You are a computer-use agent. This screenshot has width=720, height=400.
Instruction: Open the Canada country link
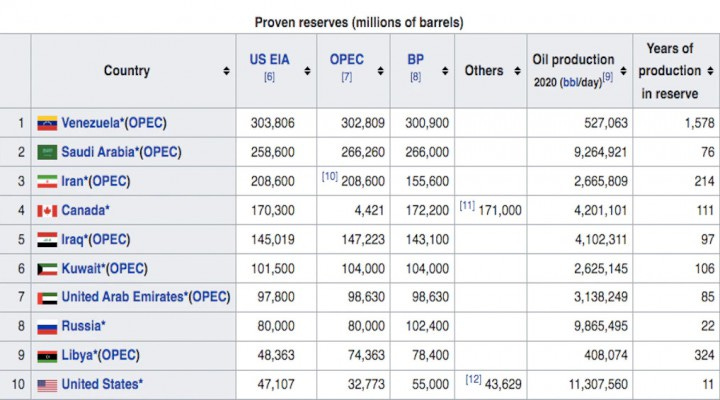(84, 210)
